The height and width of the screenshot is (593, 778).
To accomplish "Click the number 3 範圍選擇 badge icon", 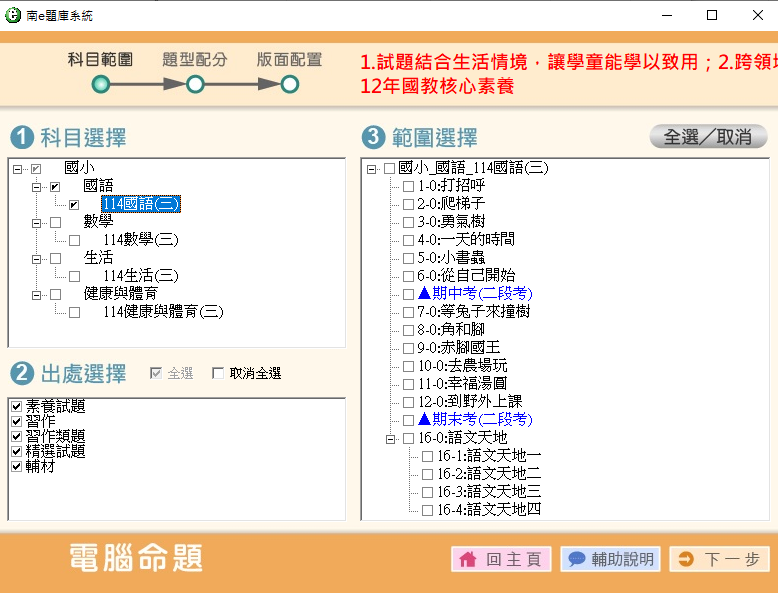I will tap(373, 137).
